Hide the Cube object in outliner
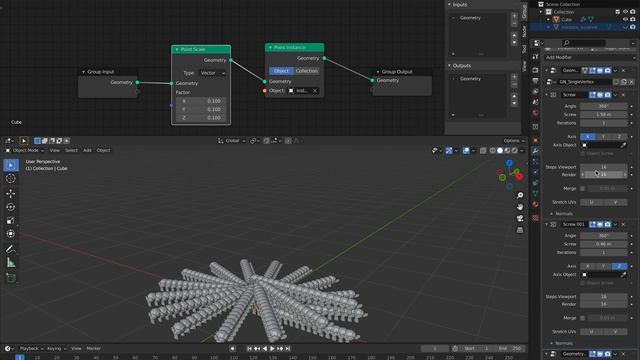Viewport: 640px width, 360px height. (625, 19)
